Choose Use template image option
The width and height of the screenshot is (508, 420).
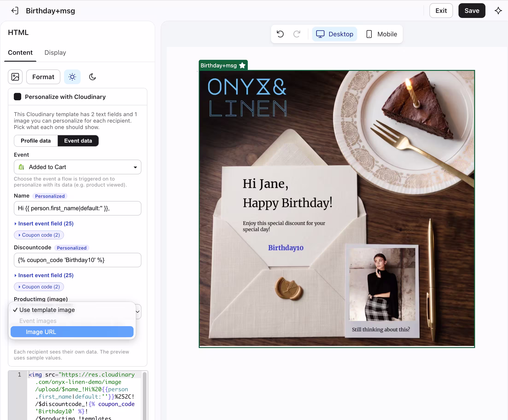(x=72, y=310)
